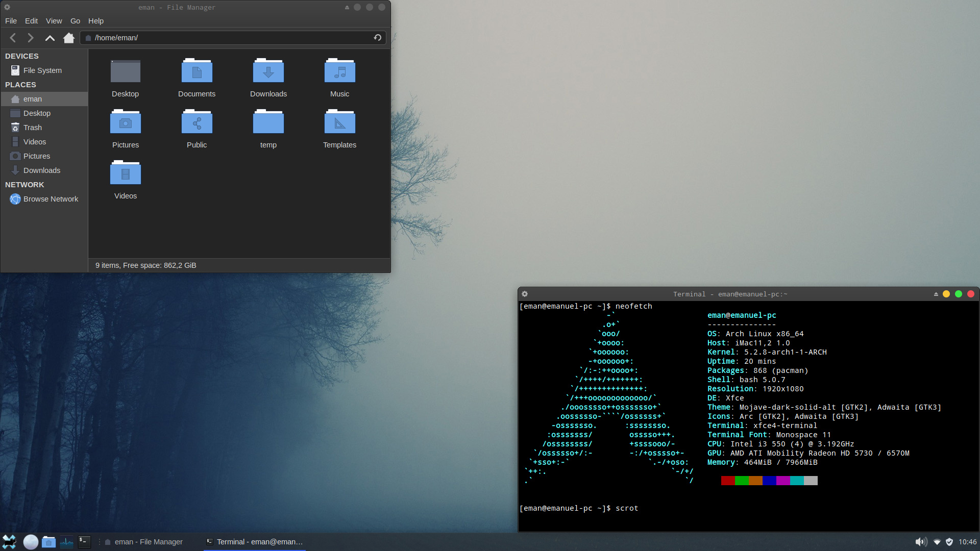
Task: Select Pictures in the Places sidebar
Action: tap(44, 156)
